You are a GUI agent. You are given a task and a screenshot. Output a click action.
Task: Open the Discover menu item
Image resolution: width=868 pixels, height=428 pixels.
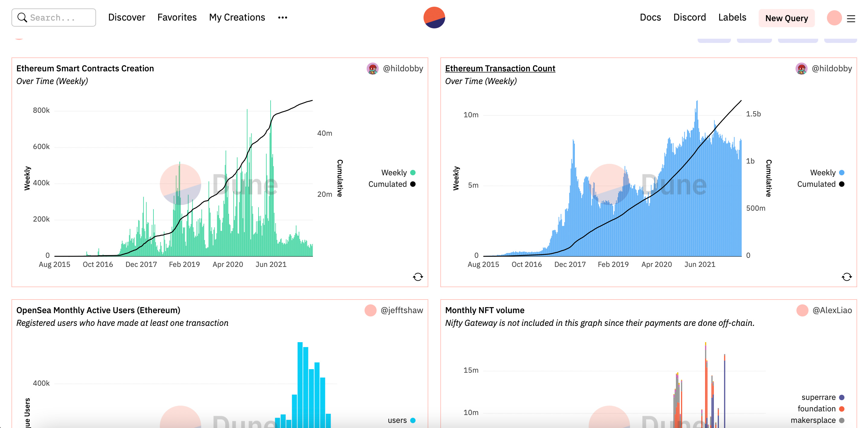(x=126, y=18)
